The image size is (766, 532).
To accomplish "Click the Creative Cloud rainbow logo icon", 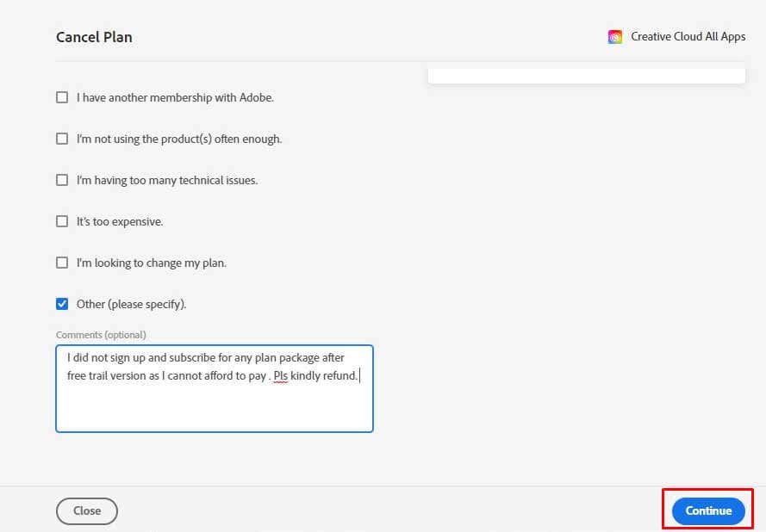I will (615, 37).
